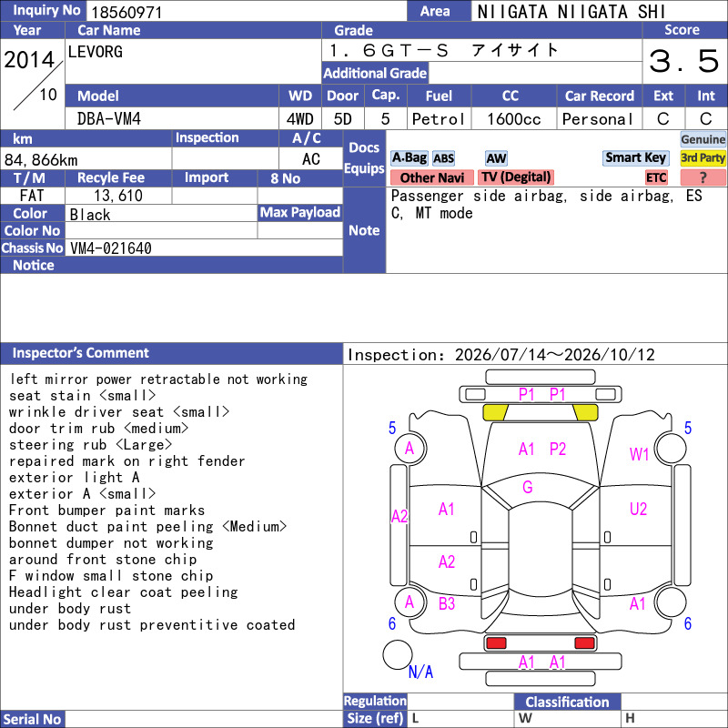The width and height of the screenshot is (728, 728).
Task: Click comment 'repaired mark on right fender'
Action: point(126,461)
